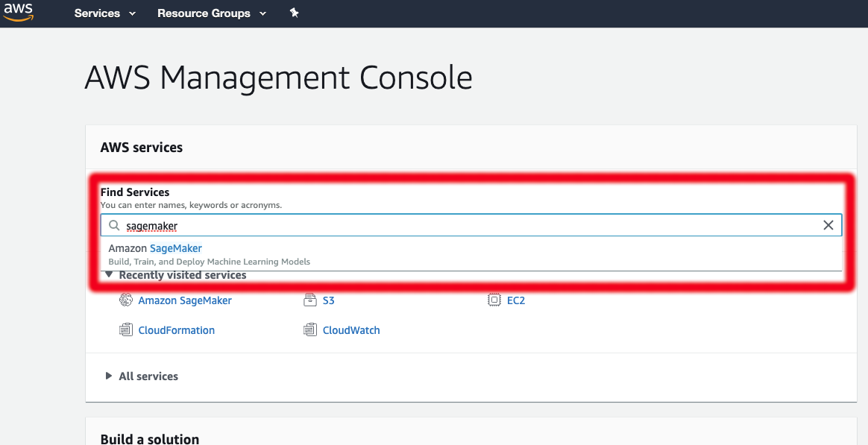
Task: Click the S3 bucket icon
Action: click(310, 300)
